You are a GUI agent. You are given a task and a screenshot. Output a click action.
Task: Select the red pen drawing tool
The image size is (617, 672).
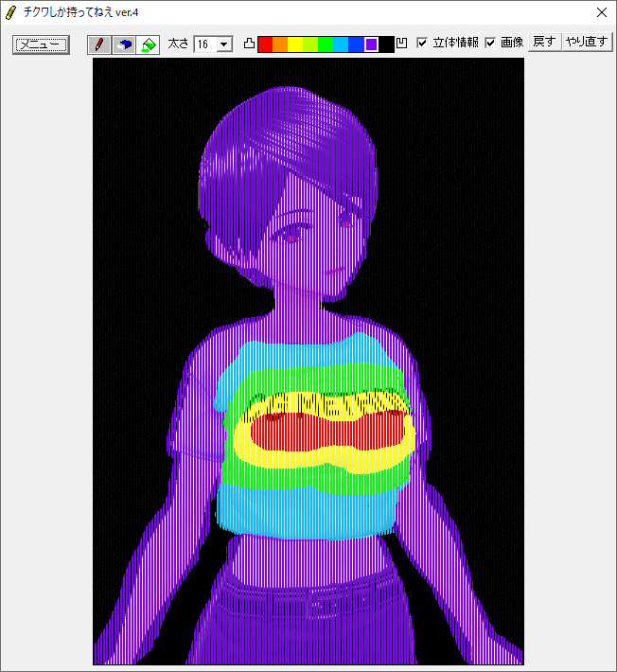(98, 44)
